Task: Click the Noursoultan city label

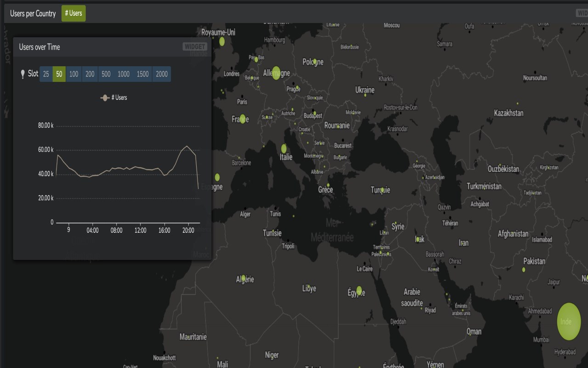Action: (x=535, y=78)
